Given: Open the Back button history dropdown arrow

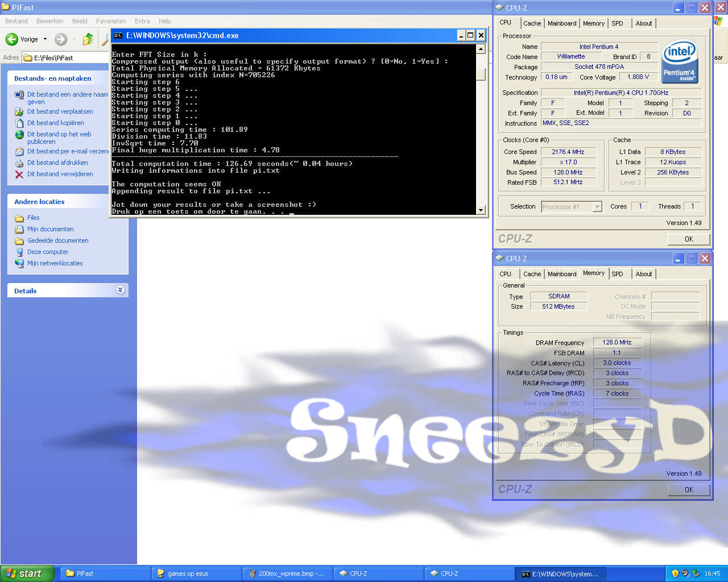Looking at the screenshot, I should (45, 39).
